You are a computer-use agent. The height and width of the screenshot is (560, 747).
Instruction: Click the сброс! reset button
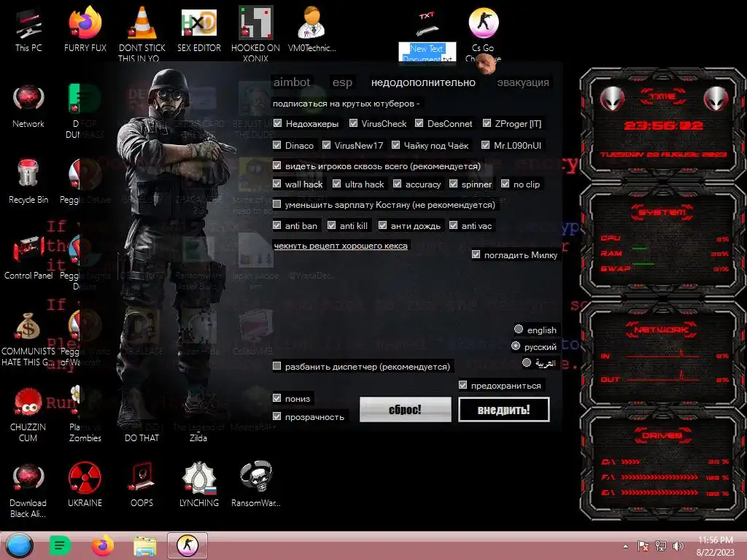405,410
